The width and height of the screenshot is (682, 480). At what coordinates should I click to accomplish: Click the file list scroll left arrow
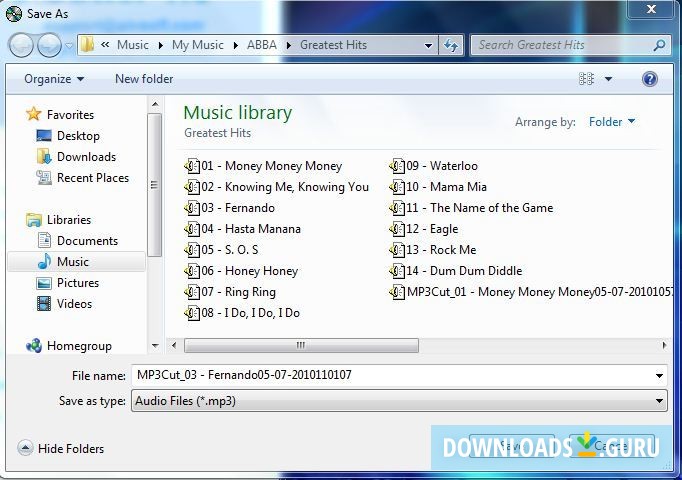(x=174, y=346)
